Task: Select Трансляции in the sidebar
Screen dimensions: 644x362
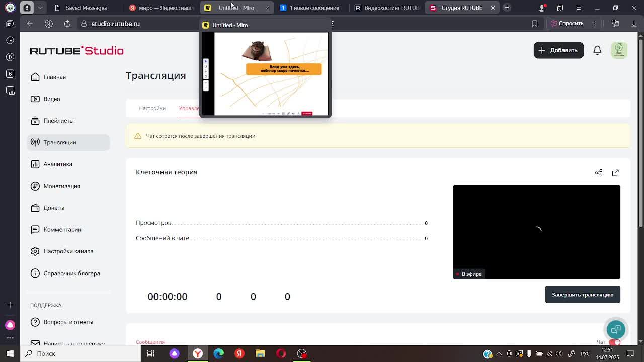Action: coord(68,142)
